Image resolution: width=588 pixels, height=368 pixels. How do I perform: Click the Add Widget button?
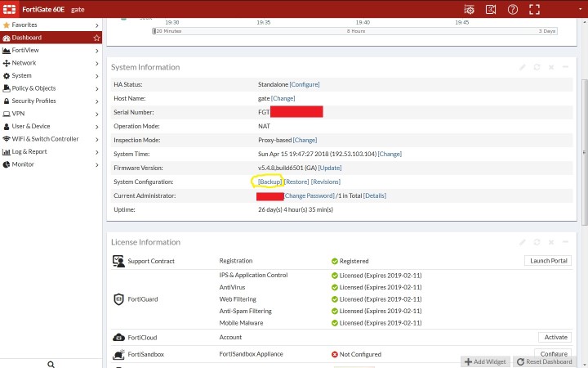click(x=486, y=361)
